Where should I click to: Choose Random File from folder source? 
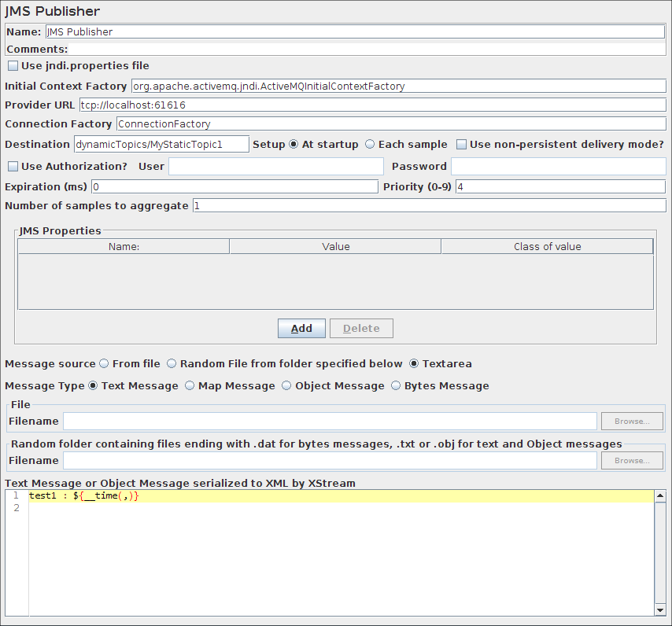pos(171,363)
